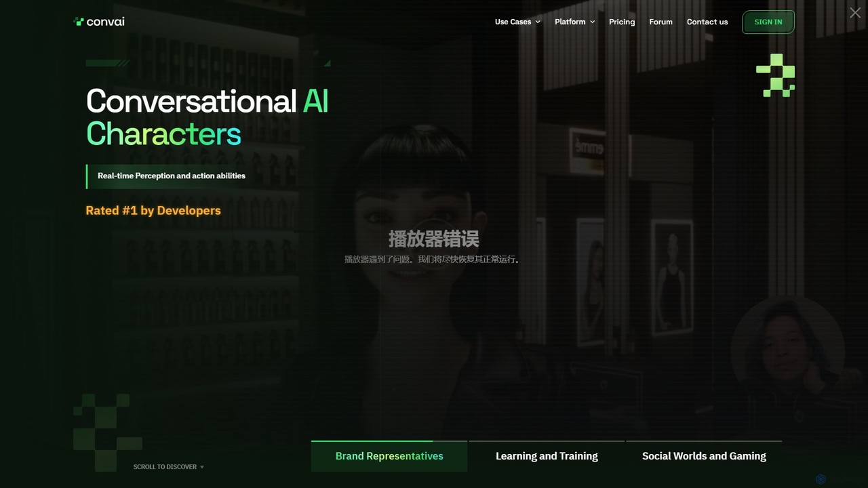Switch to the Learning and Training tab
Viewport: 868px width, 488px height.
[547, 456]
